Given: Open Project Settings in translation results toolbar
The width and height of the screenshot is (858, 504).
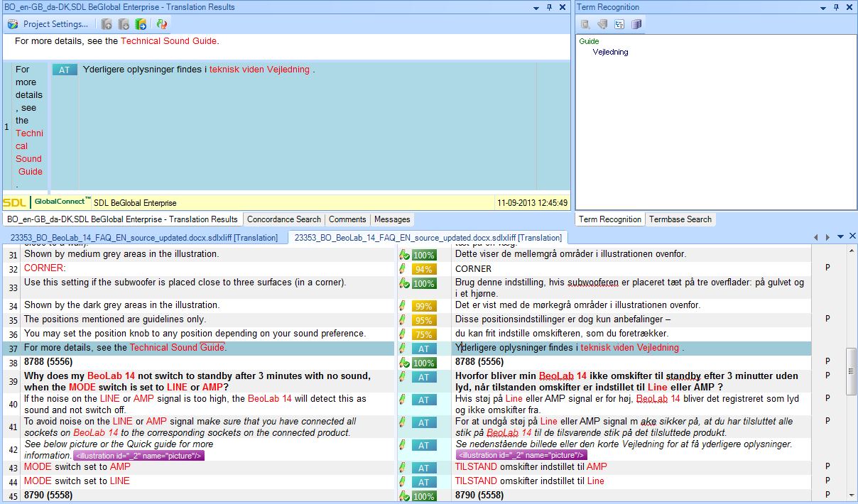Looking at the screenshot, I should [x=48, y=24].
